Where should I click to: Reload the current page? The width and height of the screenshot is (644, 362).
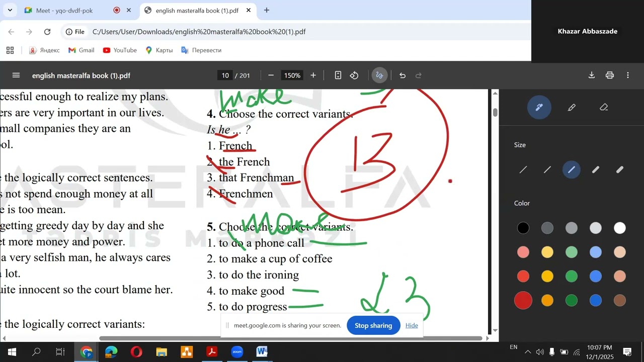click(x=47, y=32)
